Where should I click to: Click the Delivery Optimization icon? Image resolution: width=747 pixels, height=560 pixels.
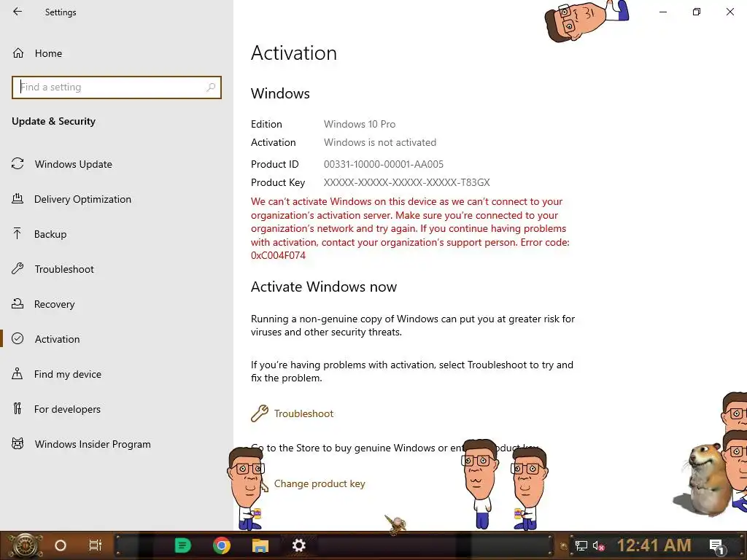click(x=18, y=198)
